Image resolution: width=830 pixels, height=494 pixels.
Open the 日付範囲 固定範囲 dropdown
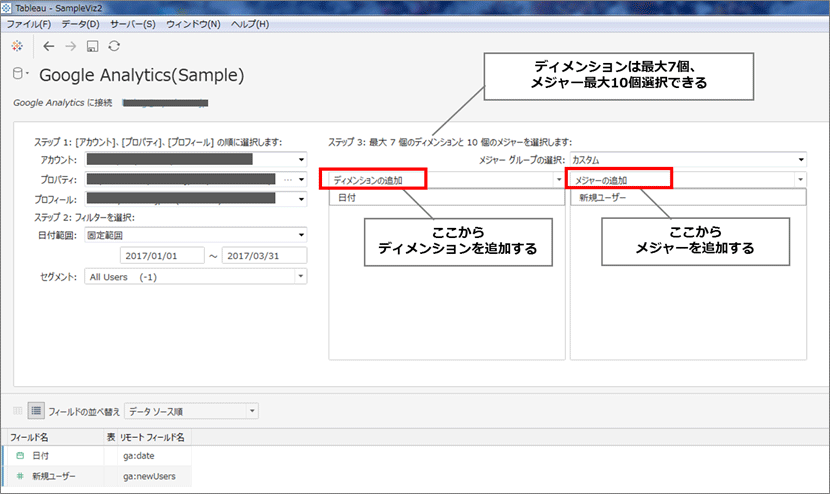click(195, 235)
